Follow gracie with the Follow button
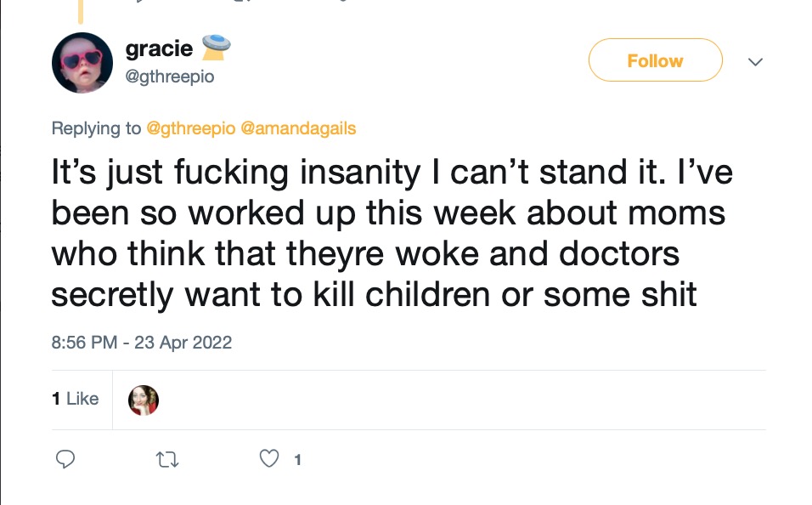Screen dimensions: 812x505 655,60
